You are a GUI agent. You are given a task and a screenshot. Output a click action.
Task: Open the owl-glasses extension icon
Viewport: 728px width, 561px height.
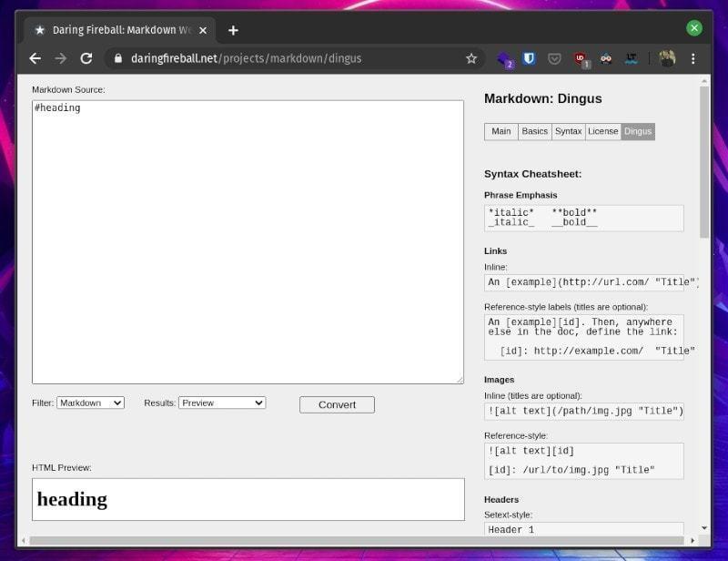[605, 58]
